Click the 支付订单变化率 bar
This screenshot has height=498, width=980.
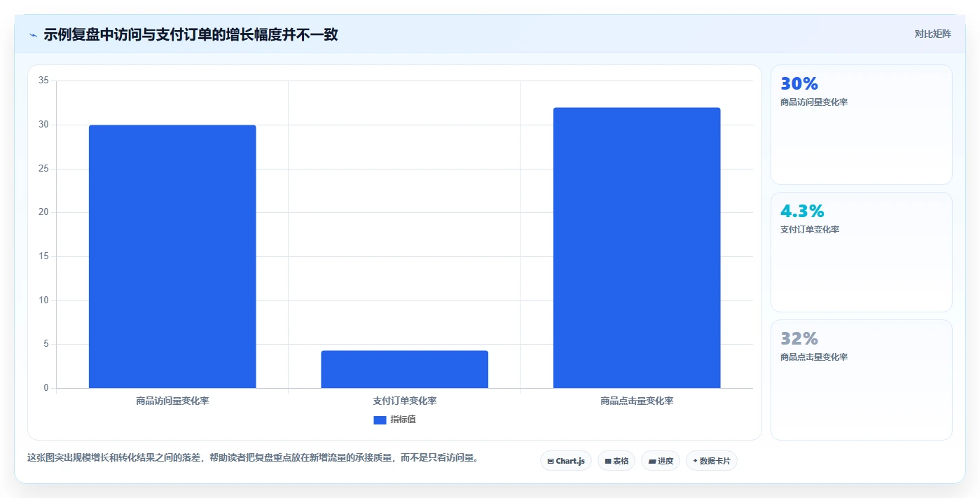[404, 369]
